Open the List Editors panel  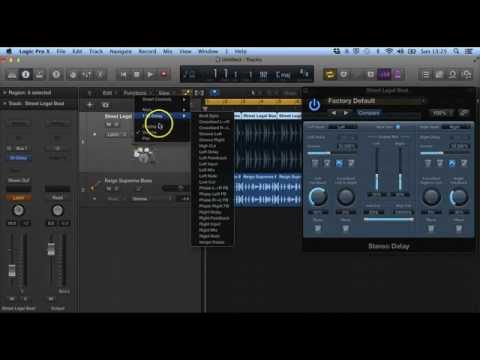pos(426,75)
